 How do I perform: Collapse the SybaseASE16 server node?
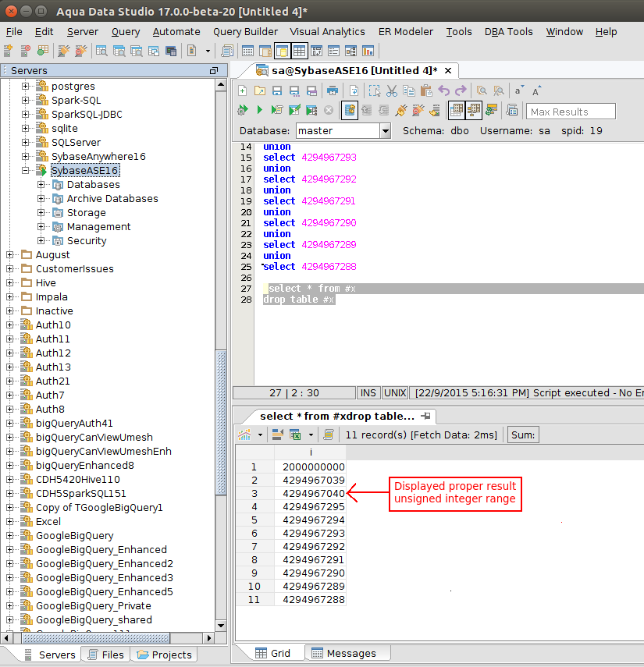26,171
